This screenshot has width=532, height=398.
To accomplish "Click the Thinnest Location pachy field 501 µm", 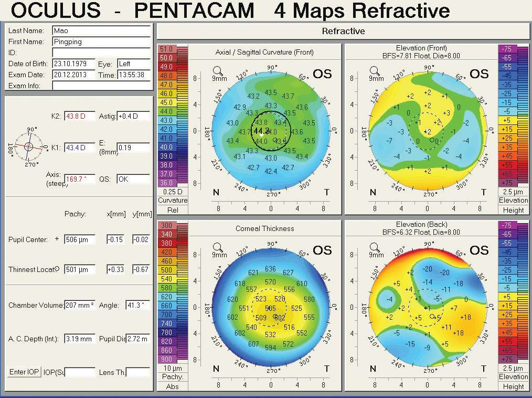I will pyautogui.click(x=80, y=270).
